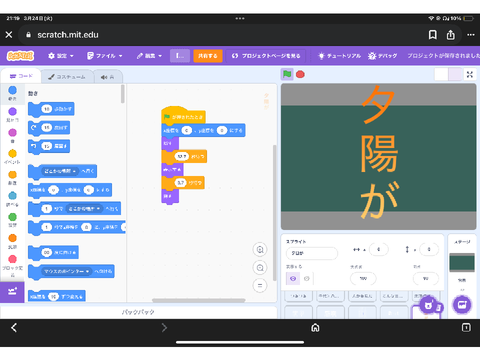Open プロジェクトページを見る project page

pos(266,56)
